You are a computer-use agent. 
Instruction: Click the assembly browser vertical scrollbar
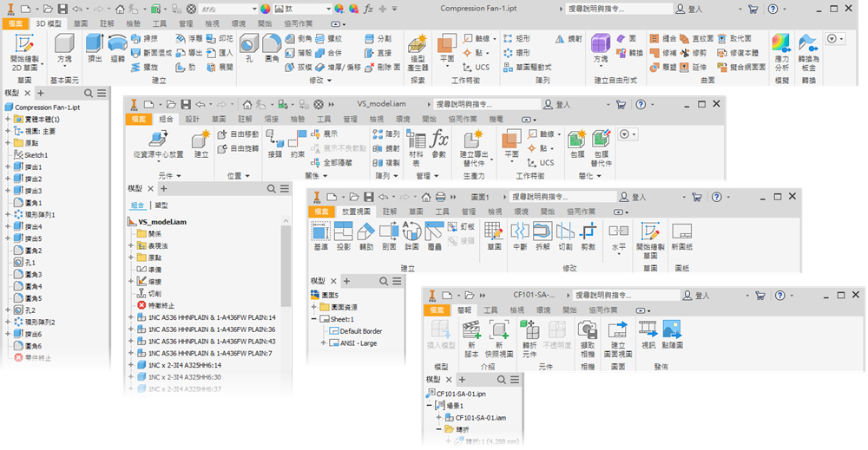click(x=286, y=265)
